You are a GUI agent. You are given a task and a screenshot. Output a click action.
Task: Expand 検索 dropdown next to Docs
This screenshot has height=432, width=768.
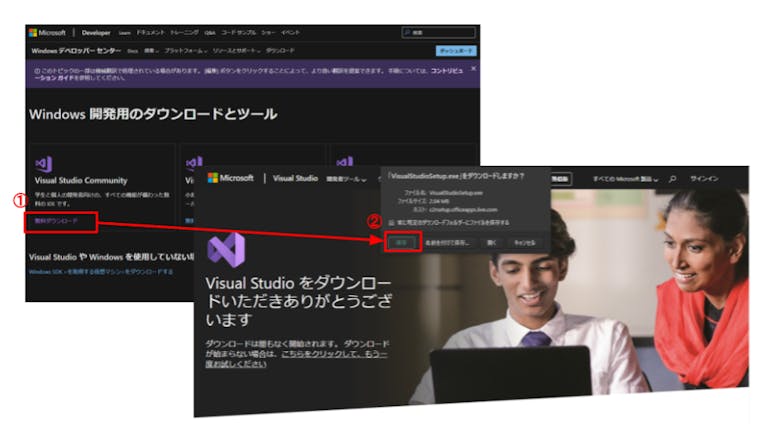point(151,51)
